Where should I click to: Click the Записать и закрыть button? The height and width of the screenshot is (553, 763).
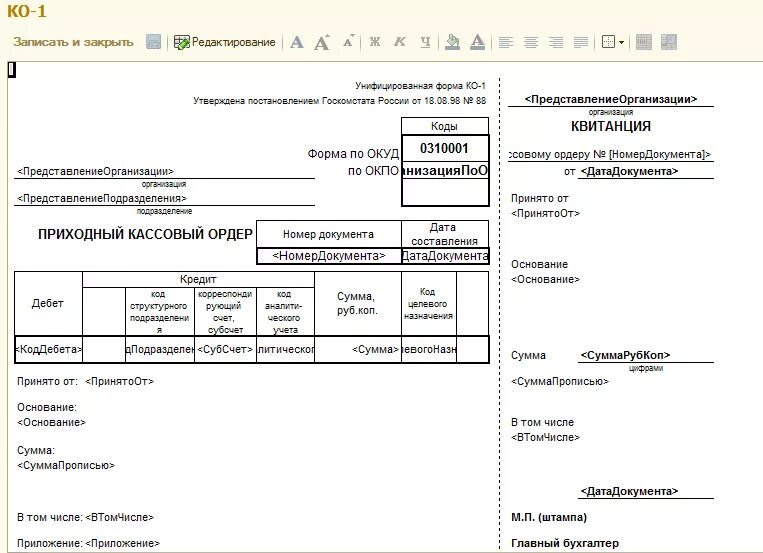(73, 42)
